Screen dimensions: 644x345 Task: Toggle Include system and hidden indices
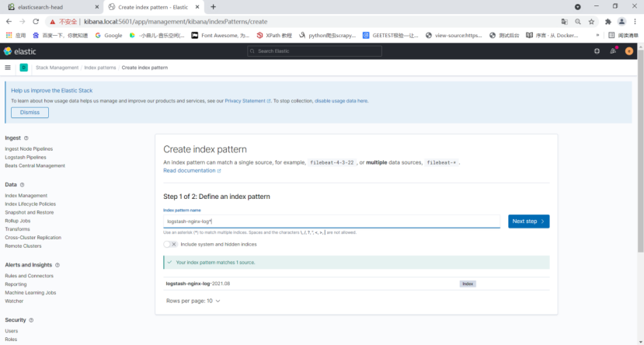tap(170, 244)
